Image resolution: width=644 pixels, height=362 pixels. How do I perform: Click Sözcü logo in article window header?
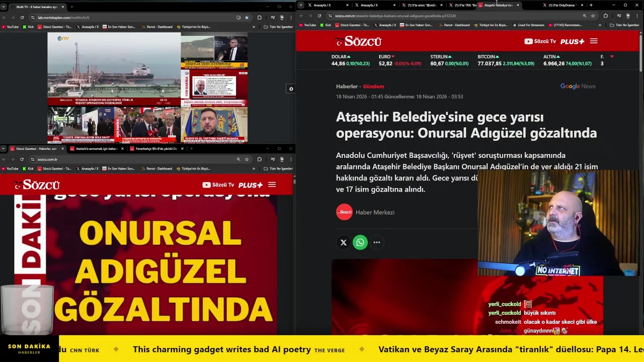coord(359,41)
